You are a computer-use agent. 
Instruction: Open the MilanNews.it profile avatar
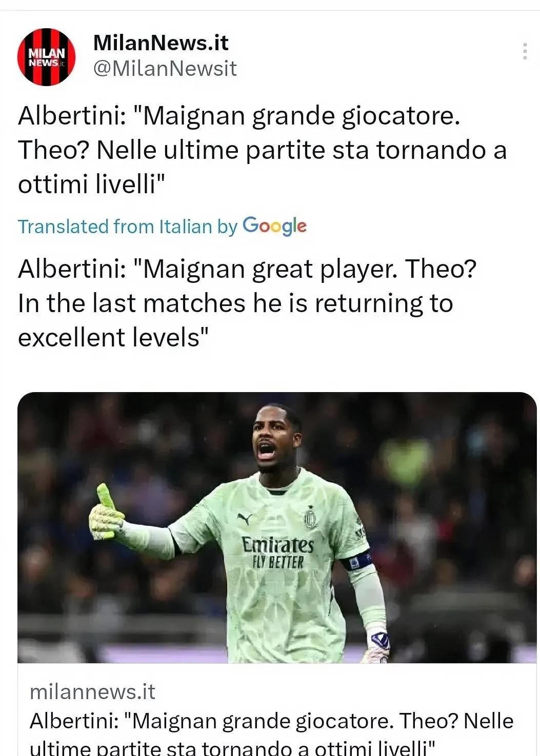(47, 57)
